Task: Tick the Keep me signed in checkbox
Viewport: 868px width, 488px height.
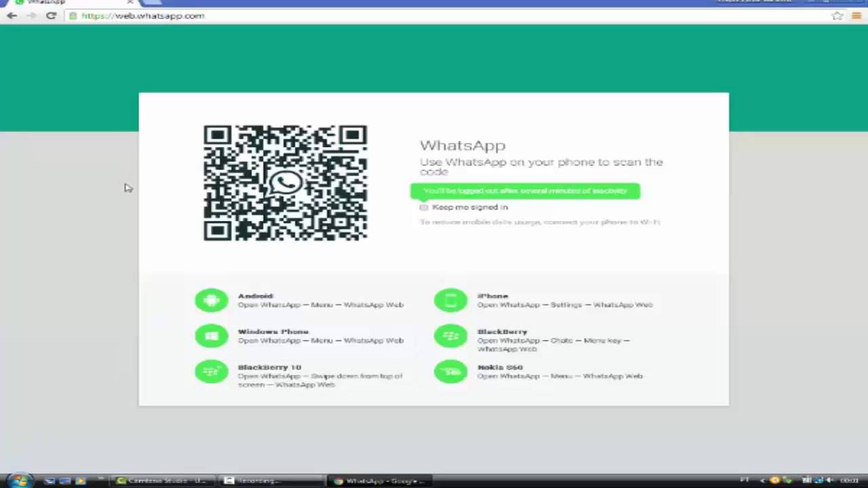Action: tap(424, 207)
